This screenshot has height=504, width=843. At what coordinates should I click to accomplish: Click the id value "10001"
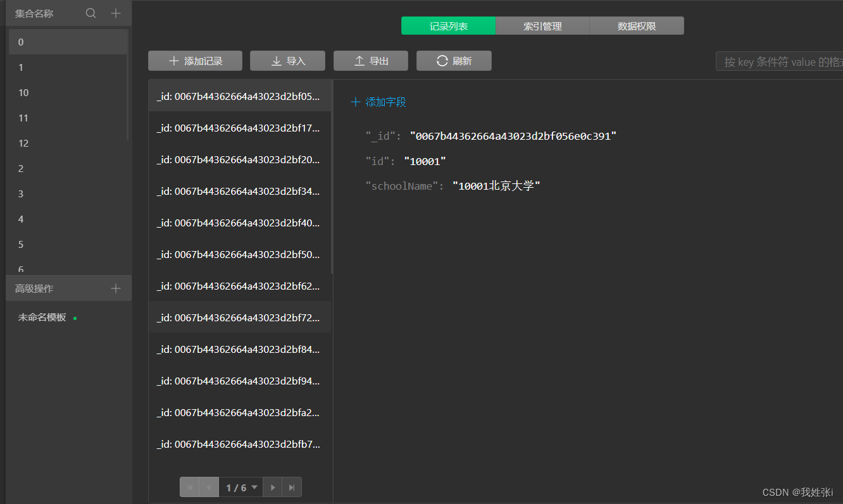[x=425, y=161]
